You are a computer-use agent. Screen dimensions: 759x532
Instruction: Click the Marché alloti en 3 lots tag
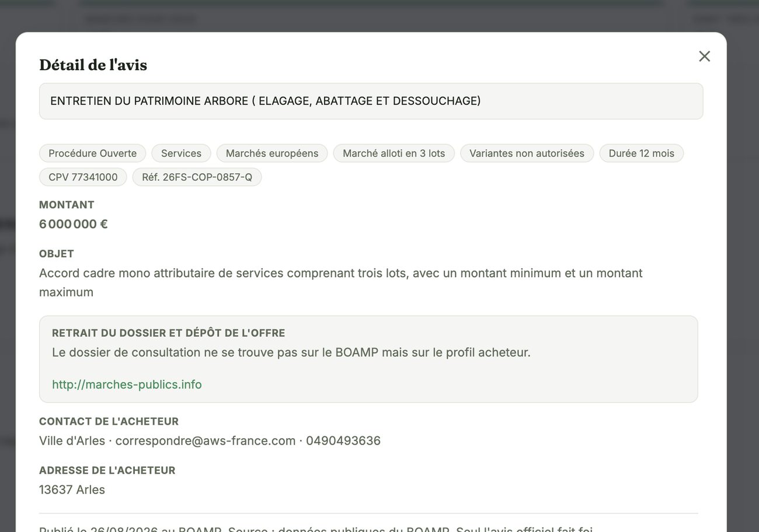tap(394, 153)
